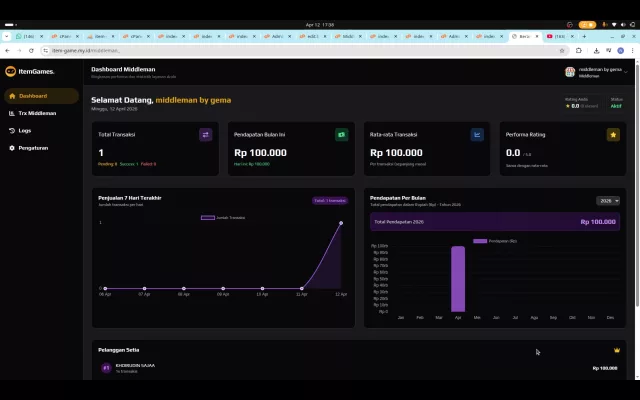Click the yellow Performa Rating star icon
This screenshot has height=400, width=640.
tap(613, 135)
